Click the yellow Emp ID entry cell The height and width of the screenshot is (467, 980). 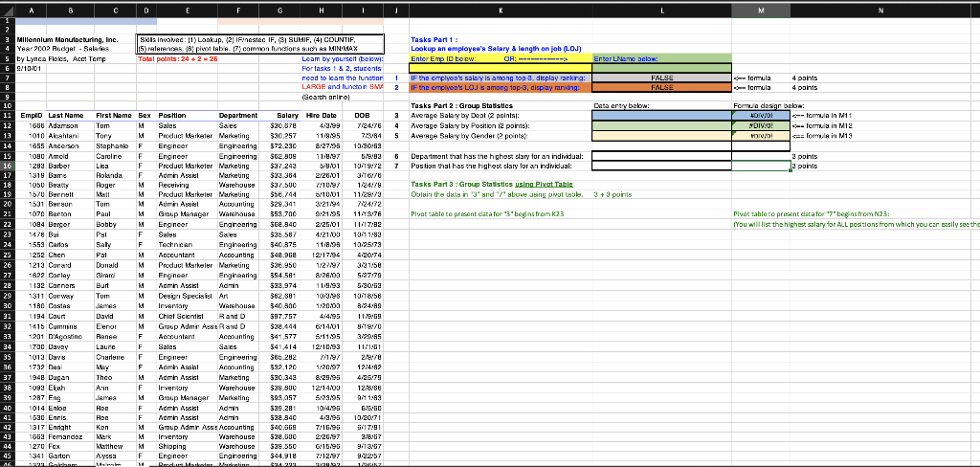(x=501, y=68)
